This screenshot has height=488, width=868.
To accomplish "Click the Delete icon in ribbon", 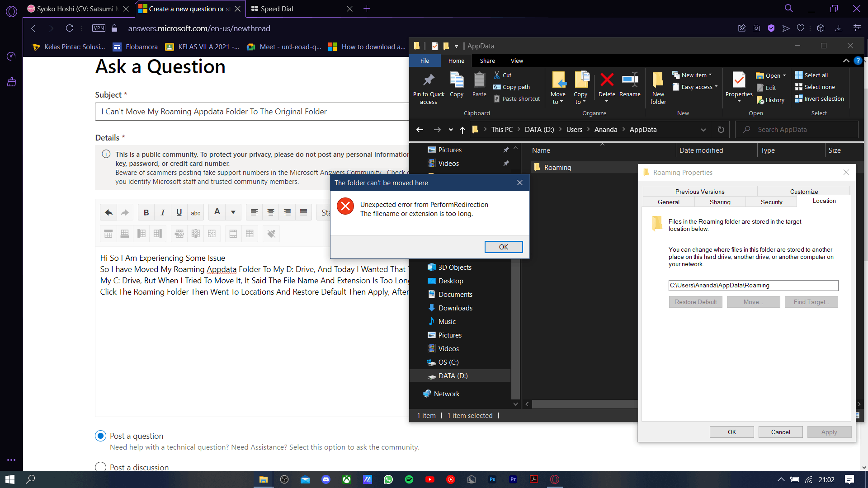I will [x=607, y=81].
